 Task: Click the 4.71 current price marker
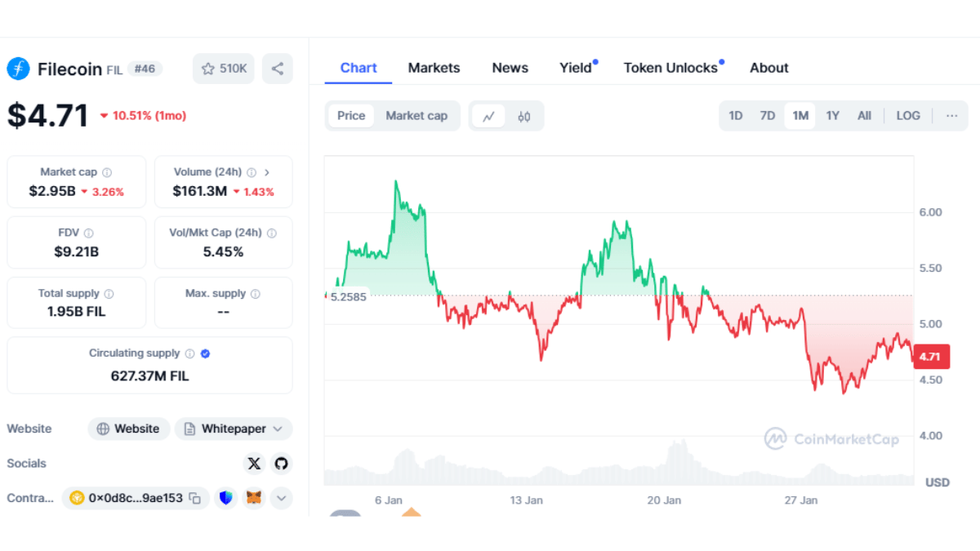[x=931, y=357]
